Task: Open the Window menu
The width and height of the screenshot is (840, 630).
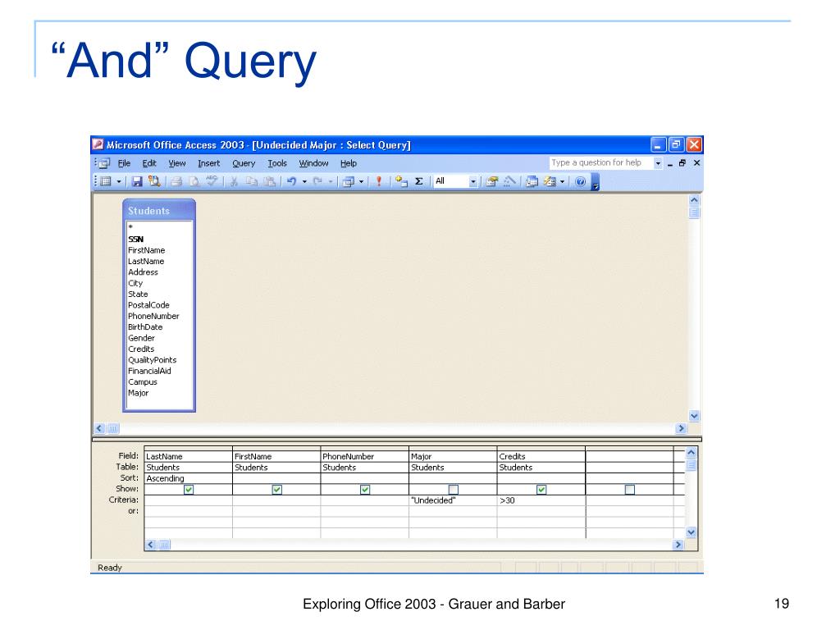Action: tap(314, 163)
